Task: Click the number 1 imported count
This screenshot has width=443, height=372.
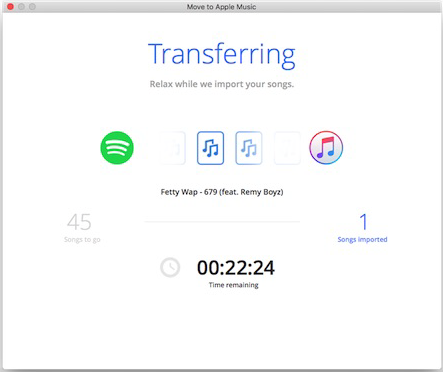Action: pyautogui.click(x=363, y=222)
